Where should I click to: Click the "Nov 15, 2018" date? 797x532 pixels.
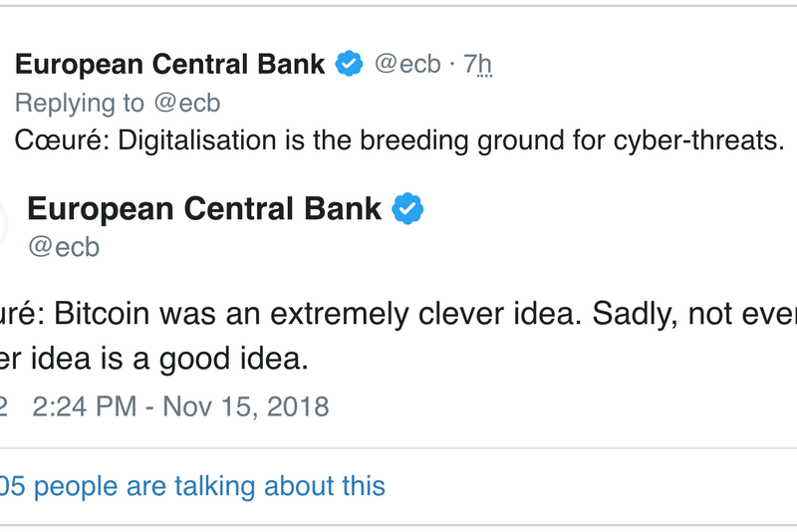pyautogui.click(x=246, y=406)
